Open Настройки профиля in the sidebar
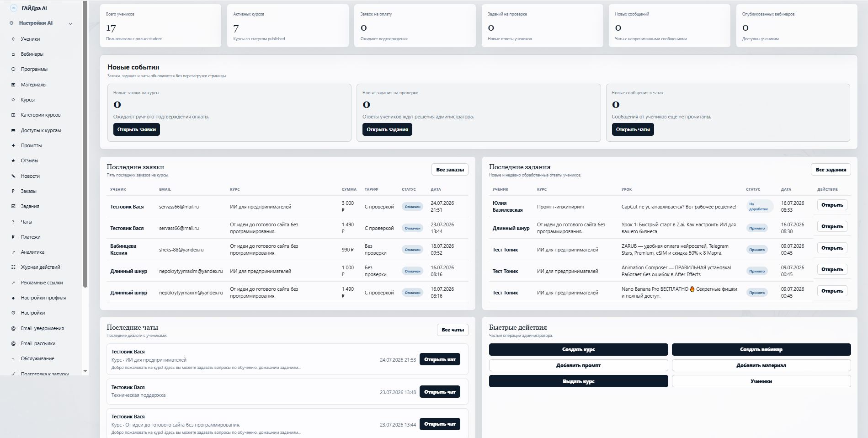868x438 pixels. [x=43, y=298]
